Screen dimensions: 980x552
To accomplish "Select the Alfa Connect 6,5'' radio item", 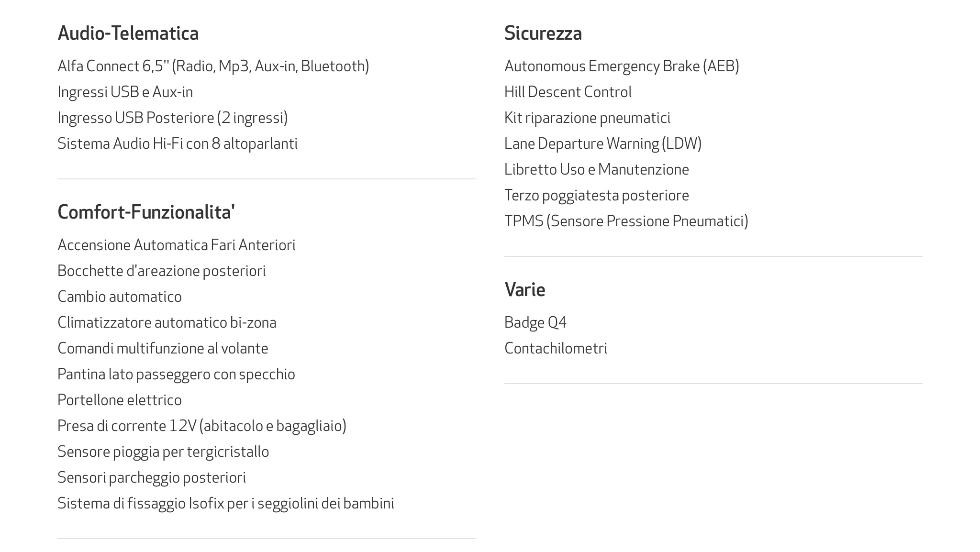I will [213, 66].
